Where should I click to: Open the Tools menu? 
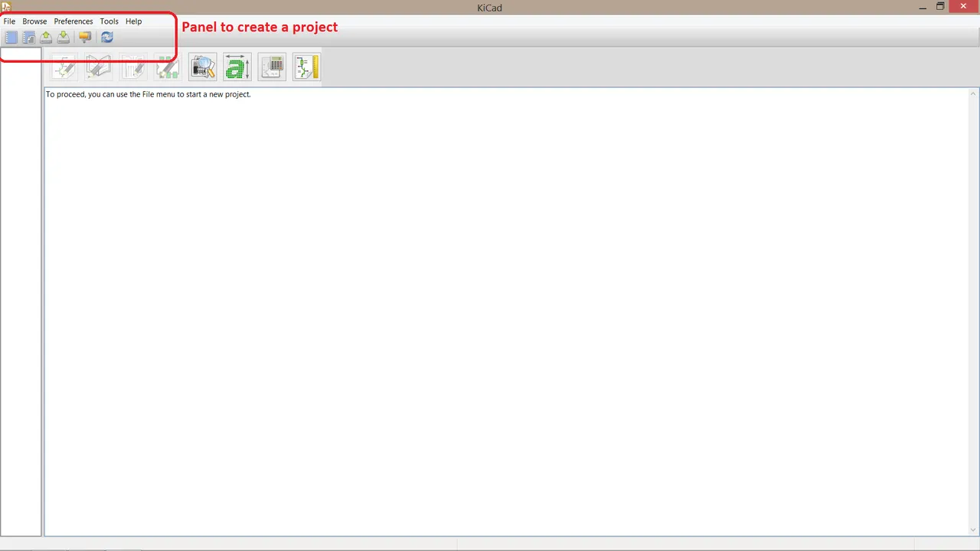[109, 21]
